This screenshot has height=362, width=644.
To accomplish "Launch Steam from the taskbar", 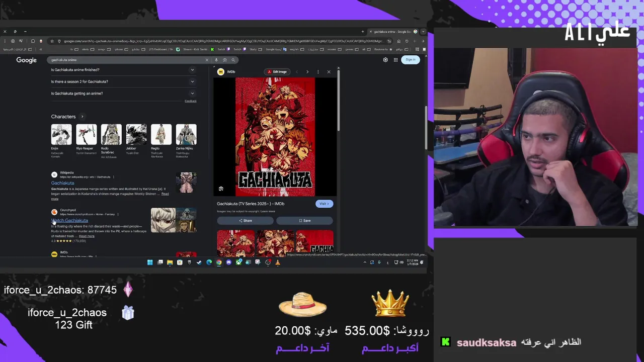I will (x=199, y=262).
